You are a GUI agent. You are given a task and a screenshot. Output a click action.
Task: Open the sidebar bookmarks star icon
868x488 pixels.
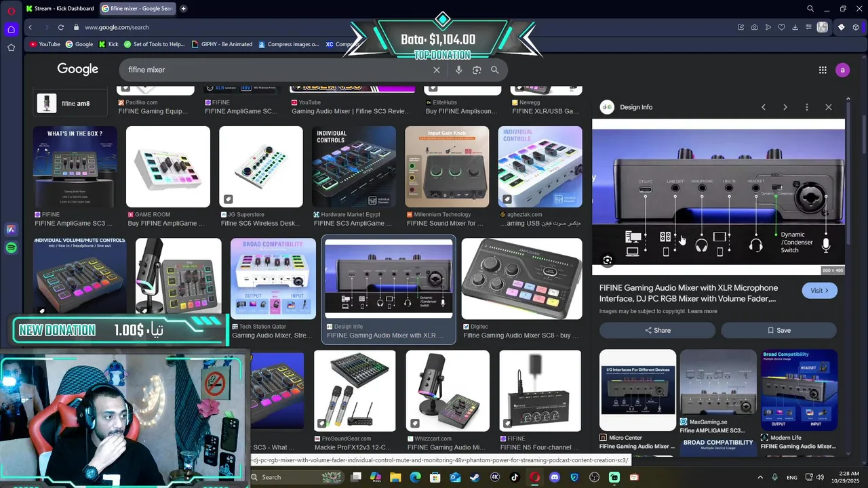pyautogui.click(x=11, y=47)
